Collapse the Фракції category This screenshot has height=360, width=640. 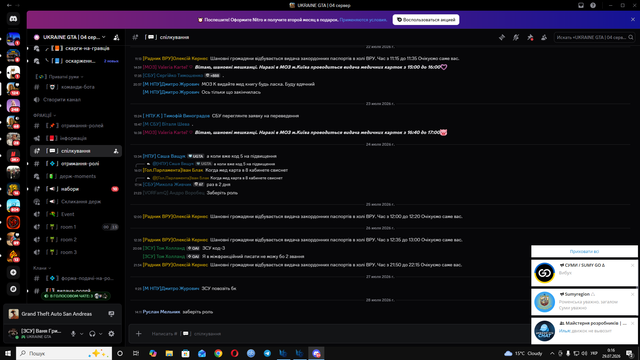pos(44,115)
